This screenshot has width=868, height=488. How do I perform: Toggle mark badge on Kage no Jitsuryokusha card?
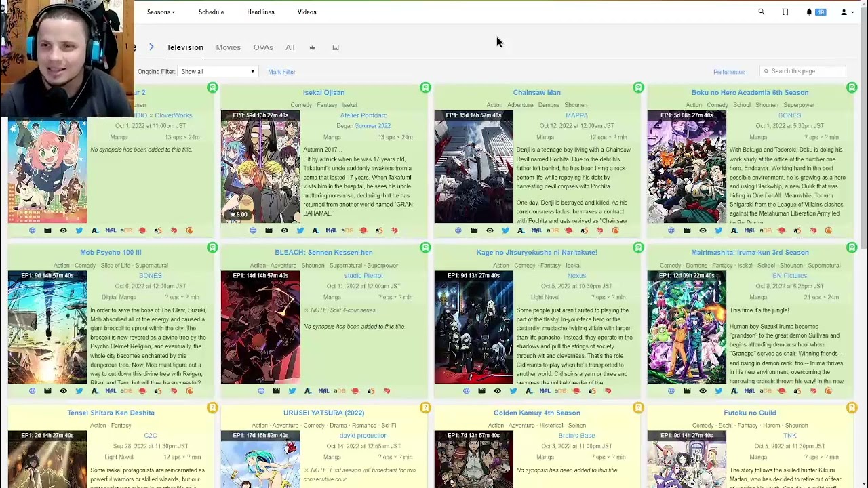(x=638, y=247)
